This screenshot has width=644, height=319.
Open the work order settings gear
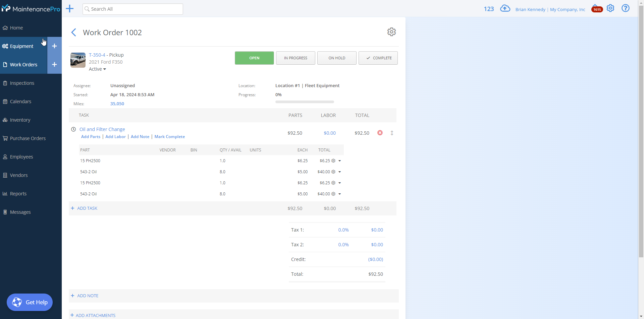tap(391, 32)
